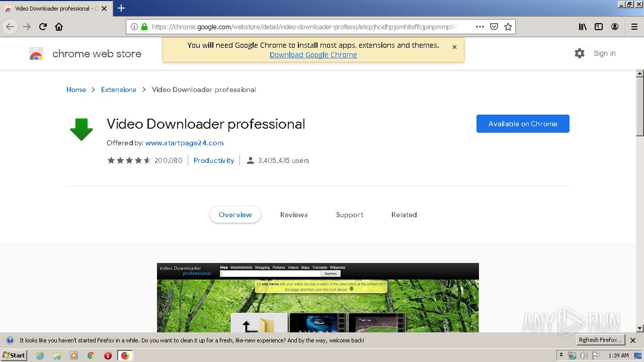Open the Firefox home page
Viewport: 644px width, 362px height.
point(59,27)
